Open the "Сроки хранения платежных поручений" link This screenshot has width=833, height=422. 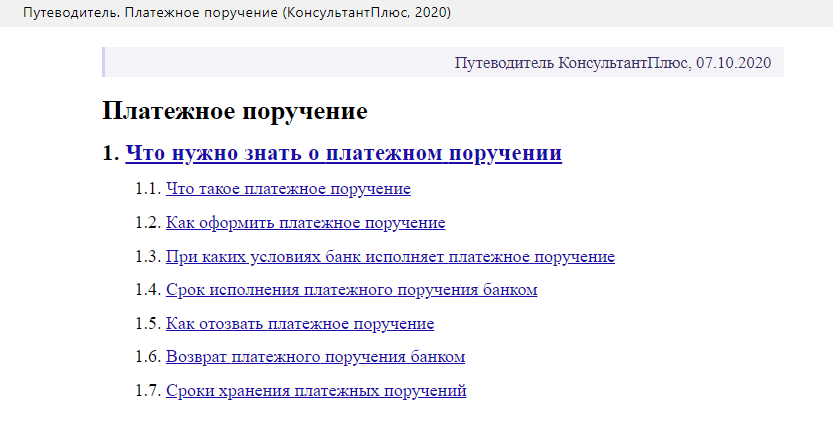316,390
